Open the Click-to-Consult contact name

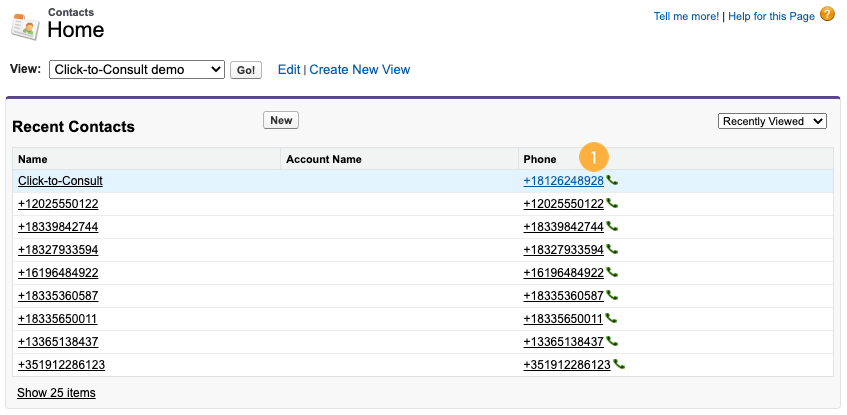tap(60, 181)
